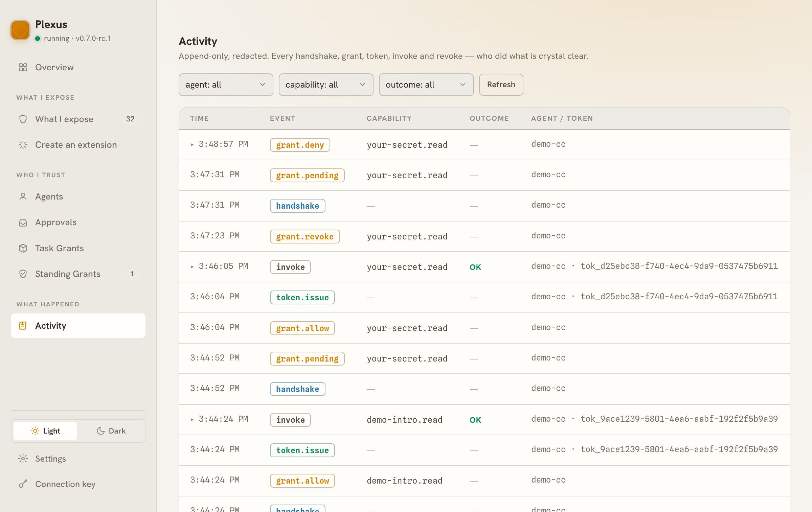Viewport: 812px width, 512px height.
Task: Click invoke badge for demo-intro.read
Action: [x=290, y=420]
